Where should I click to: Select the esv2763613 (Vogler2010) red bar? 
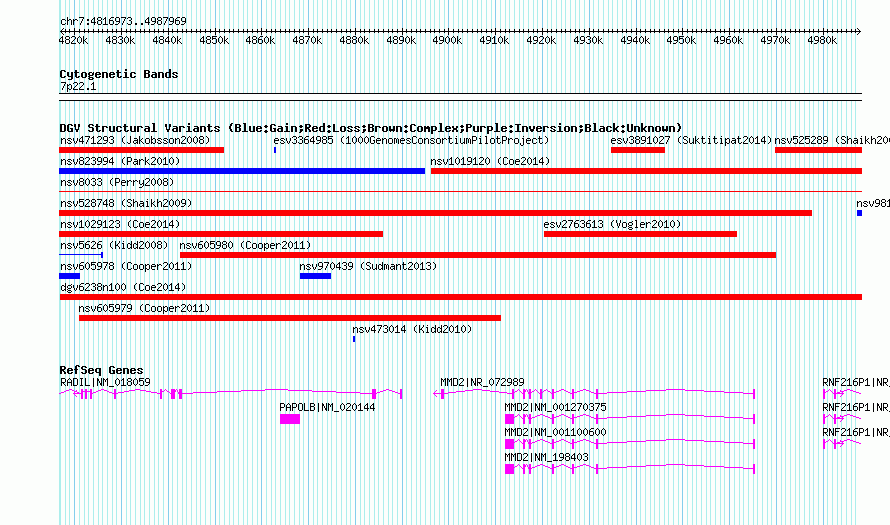640,234
